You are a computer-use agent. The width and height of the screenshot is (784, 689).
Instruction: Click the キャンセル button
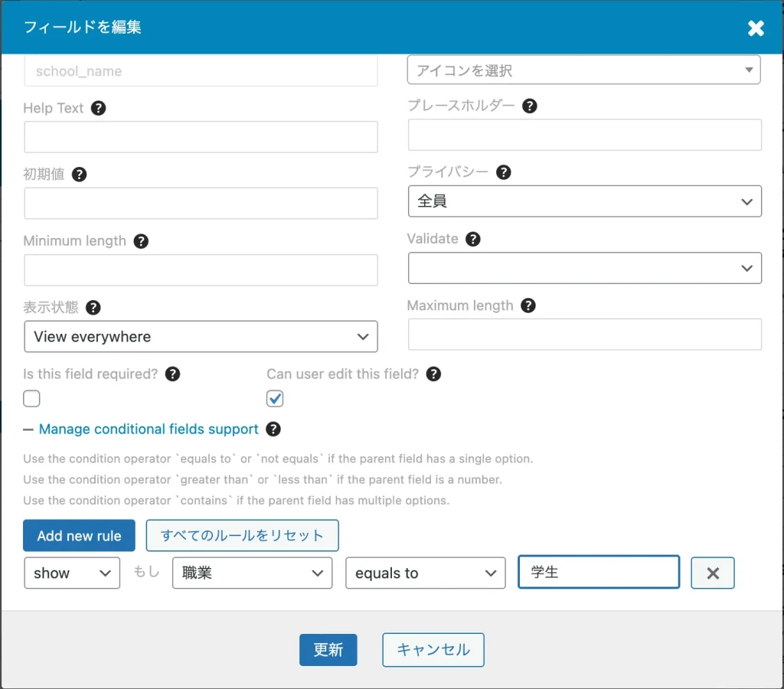[433, 650]
